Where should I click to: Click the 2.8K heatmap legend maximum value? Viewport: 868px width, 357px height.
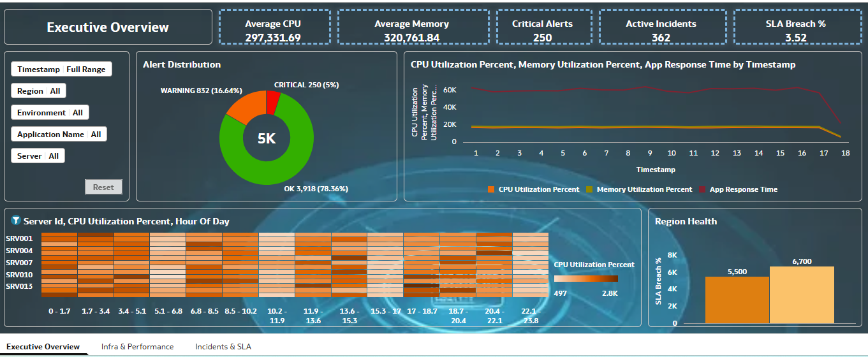coord(610,293)
